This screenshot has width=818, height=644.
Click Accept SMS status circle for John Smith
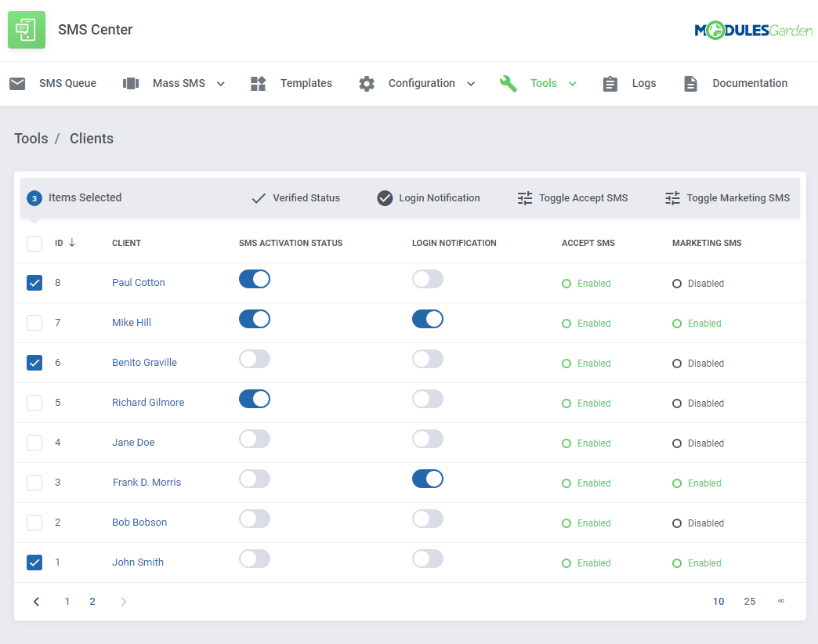566,563
